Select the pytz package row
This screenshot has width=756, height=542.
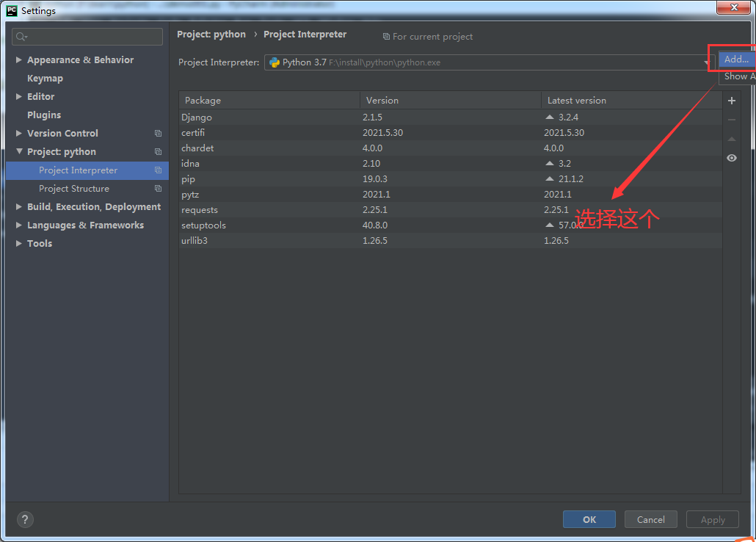[451, 195]
